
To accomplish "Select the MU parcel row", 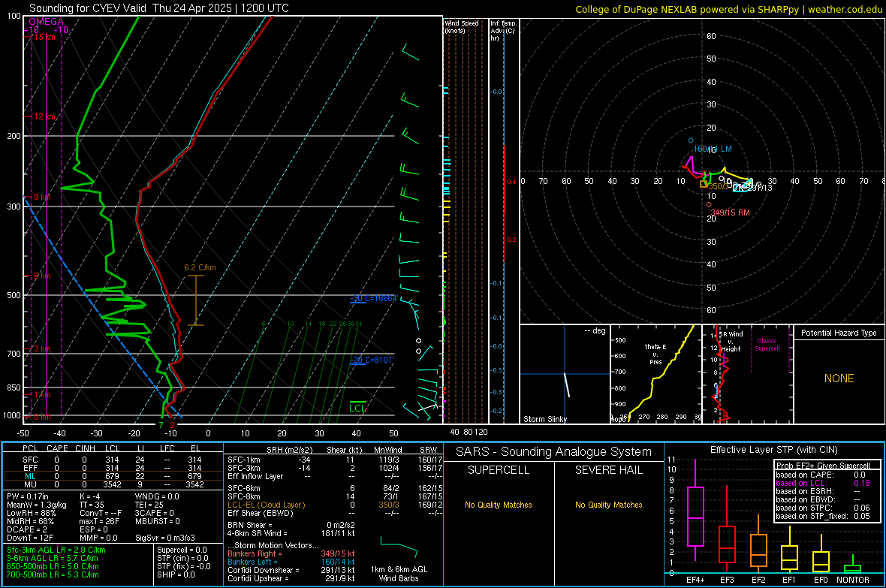I will (x=113, y=484).
